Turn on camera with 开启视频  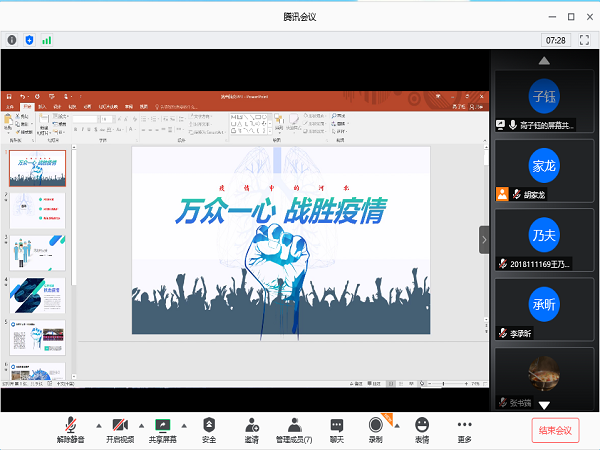[120, 430]
